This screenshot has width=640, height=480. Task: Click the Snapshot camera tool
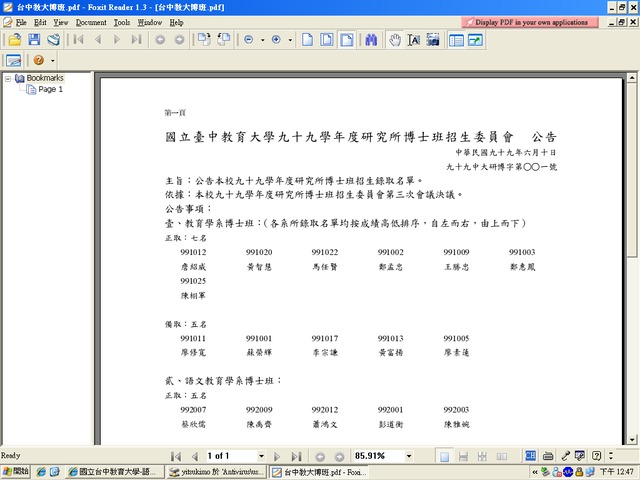coord(435,39)
